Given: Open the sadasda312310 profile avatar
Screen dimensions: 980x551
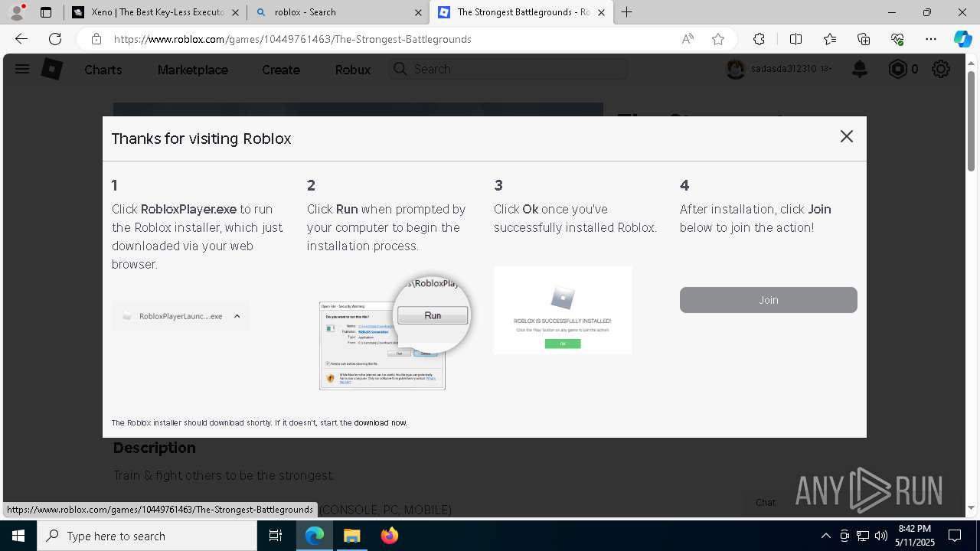Looking at the screenshot, I should [735, 69].
